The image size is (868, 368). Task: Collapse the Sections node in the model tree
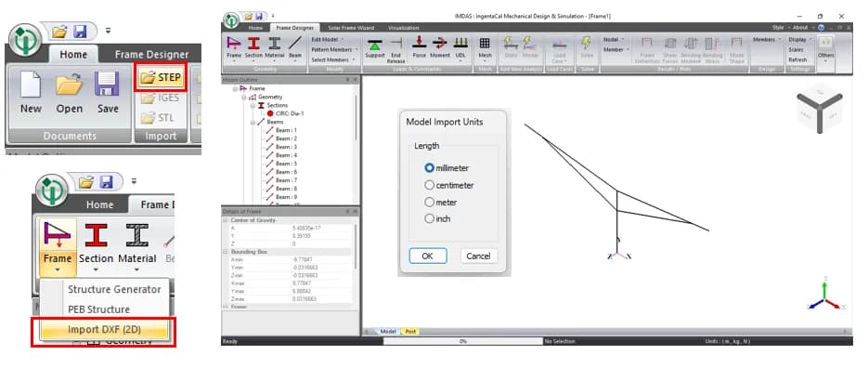253,105
